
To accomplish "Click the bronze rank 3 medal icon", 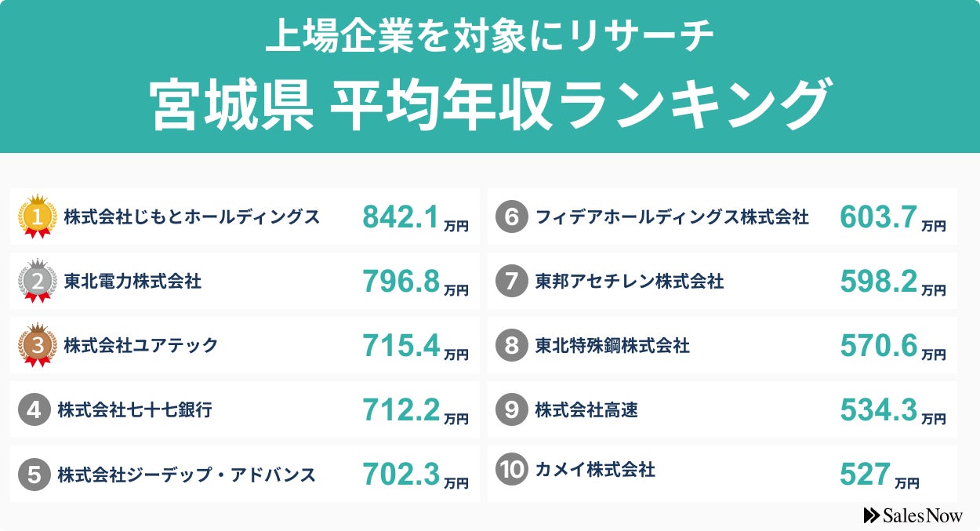I will click(37, 345).
